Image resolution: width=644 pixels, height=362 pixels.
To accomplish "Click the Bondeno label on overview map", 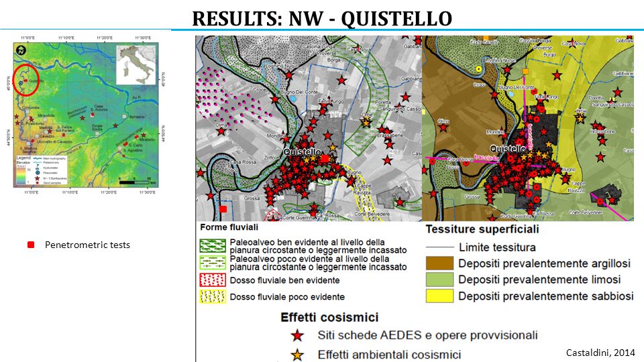I will click(x=137, y=117).
